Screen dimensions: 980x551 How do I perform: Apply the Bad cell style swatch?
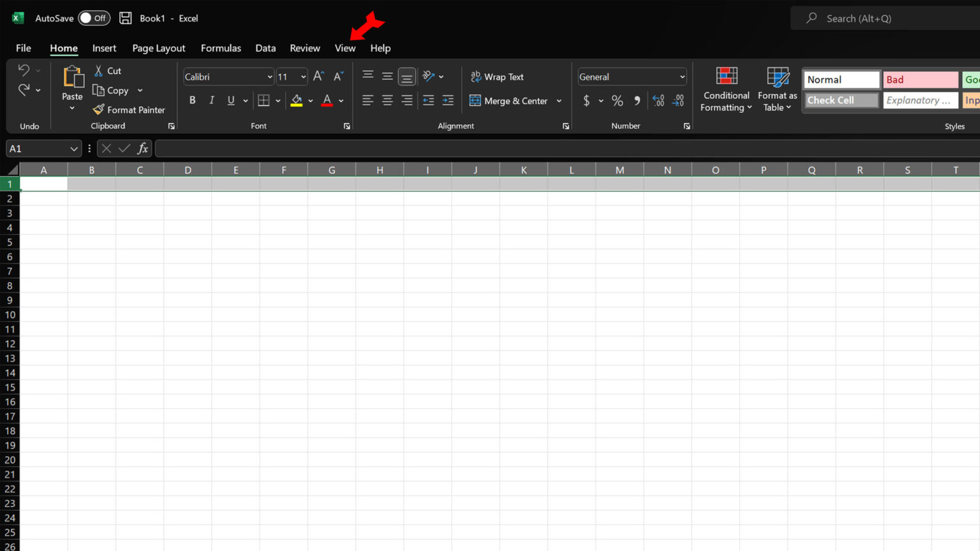coord(920,80)
